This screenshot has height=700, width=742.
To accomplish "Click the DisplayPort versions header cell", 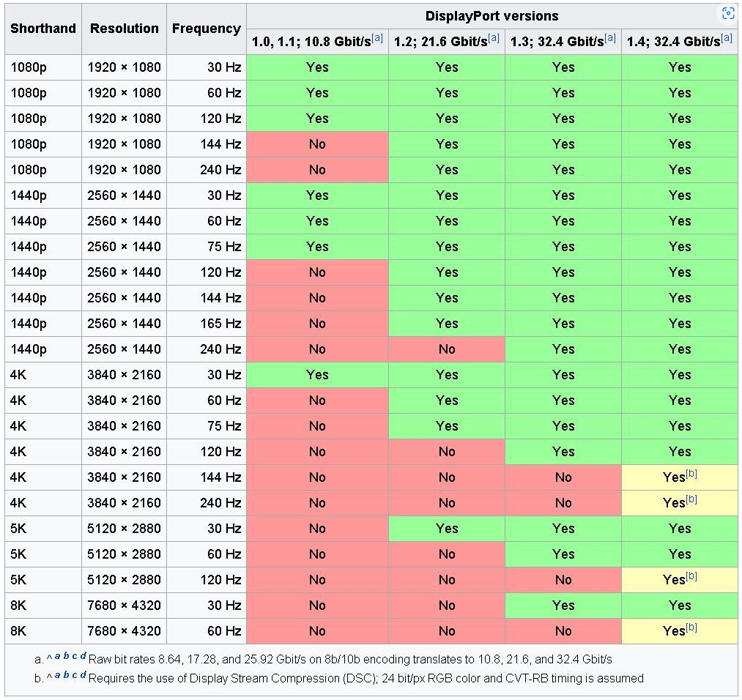I will [491, 16].
